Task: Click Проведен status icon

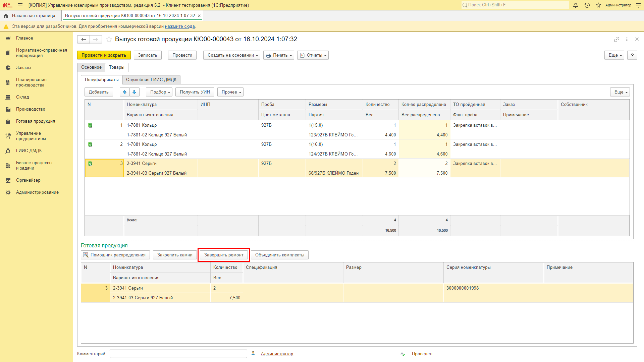Action: pyautogui.click(x=402, y=354)
